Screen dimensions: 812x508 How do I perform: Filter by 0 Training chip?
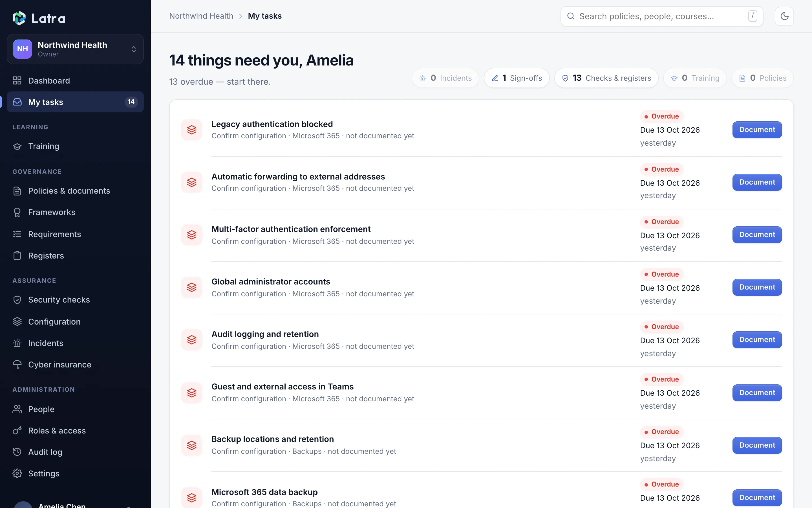coord(695,78)
